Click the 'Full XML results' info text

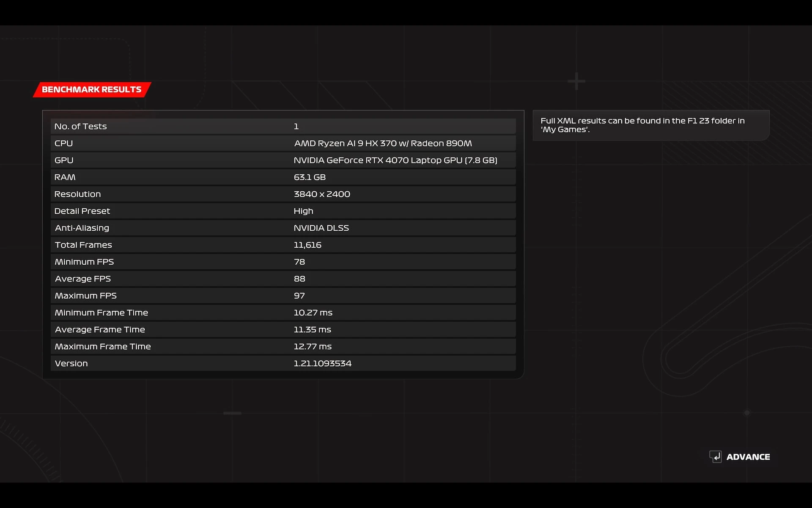point(642,125)
